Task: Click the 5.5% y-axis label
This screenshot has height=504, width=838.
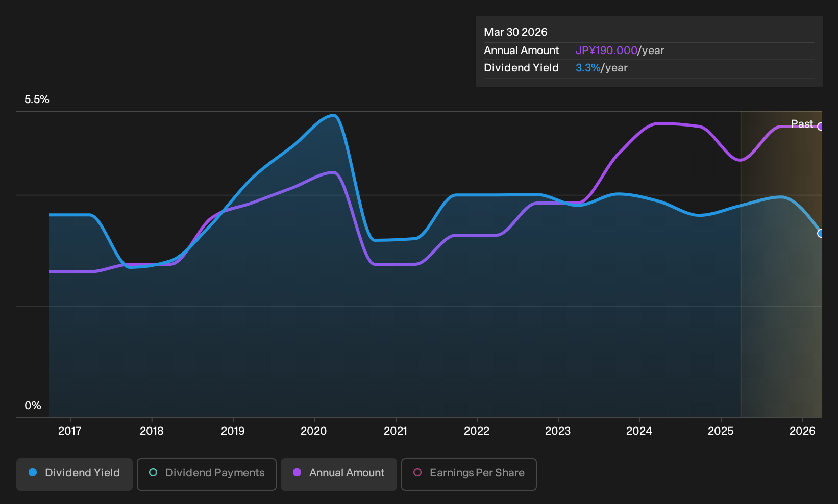Action: tap(37, 99)
